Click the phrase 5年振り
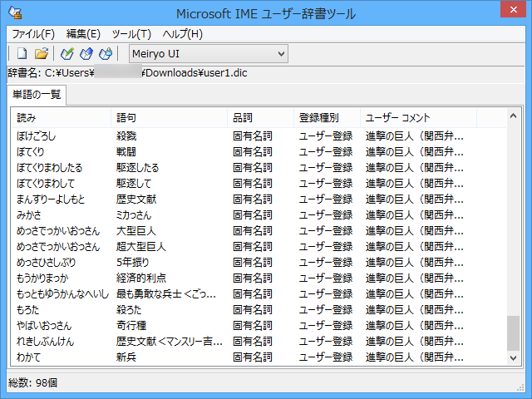 pos(133,263)
